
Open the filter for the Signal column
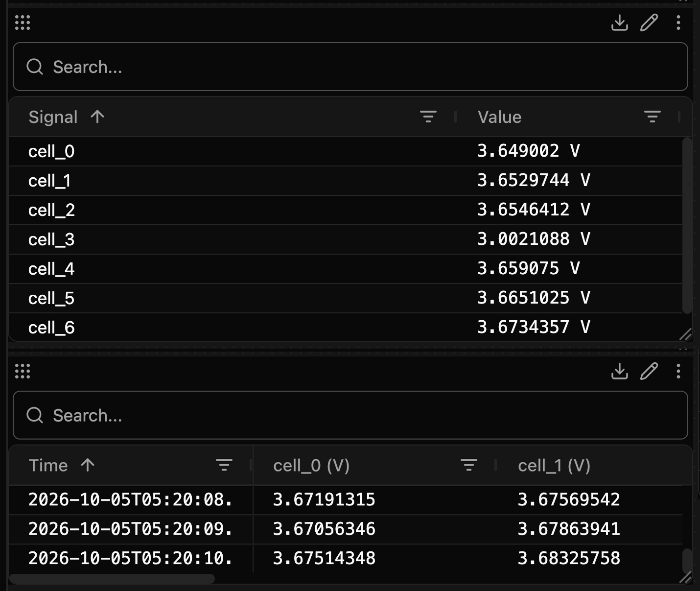[x=428, y=117]
